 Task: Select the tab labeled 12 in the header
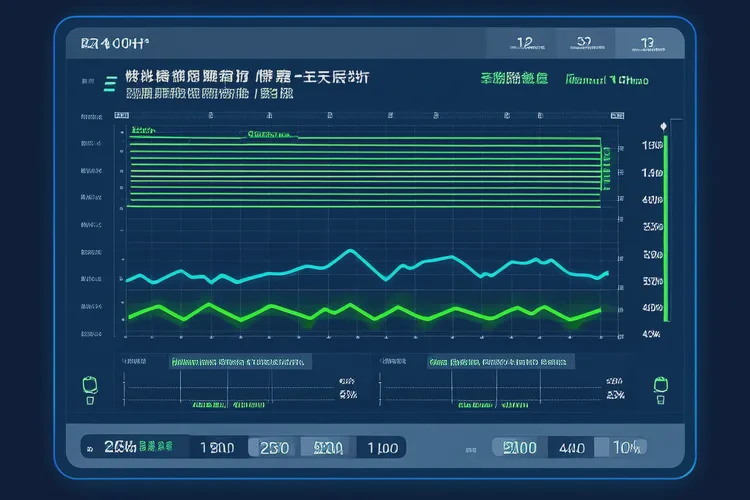pos(523,44)
